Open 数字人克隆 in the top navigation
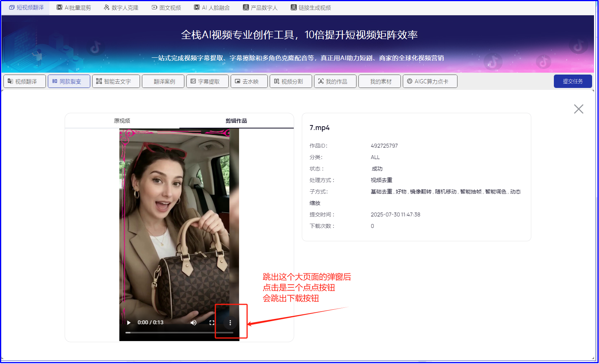 tap(121, 8)
